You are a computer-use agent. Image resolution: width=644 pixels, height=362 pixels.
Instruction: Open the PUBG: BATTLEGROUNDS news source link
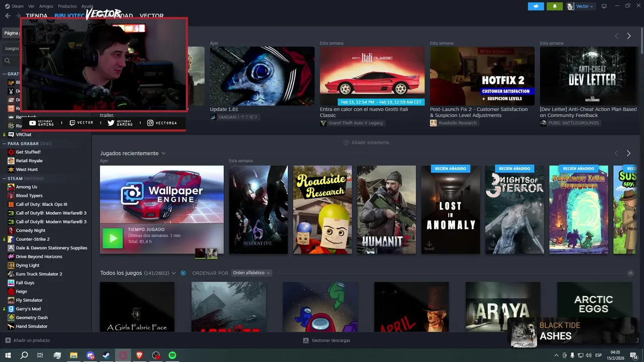(x=574, y=123)
